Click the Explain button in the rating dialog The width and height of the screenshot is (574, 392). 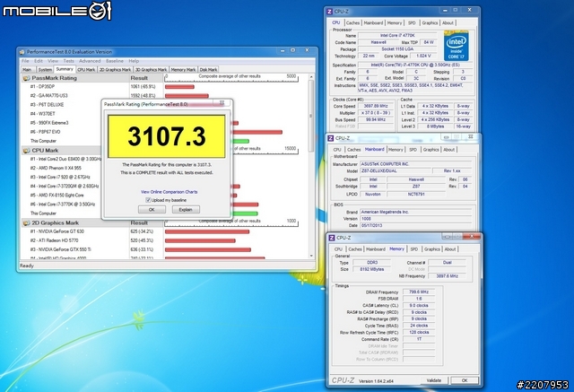186,209
